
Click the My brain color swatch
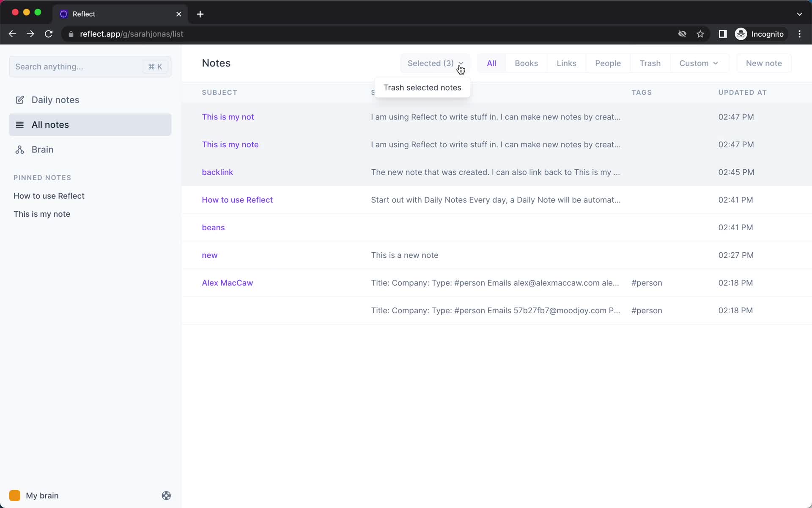click(x=15, y=496)
